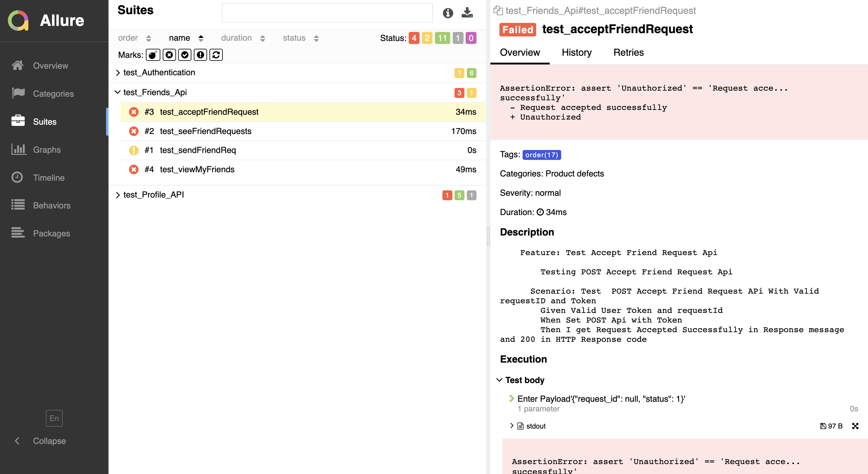Image resolution: width=868 pixels, height=474 pixels.
Task: Open Timeline via clock icon
Action: tap(17, 177)
